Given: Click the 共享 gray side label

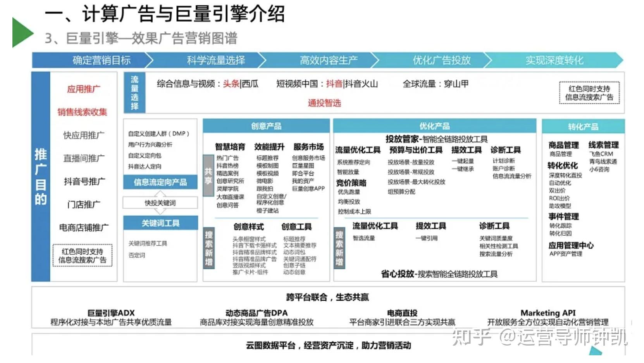Looking at the screenshot, I should coord(208,176).
